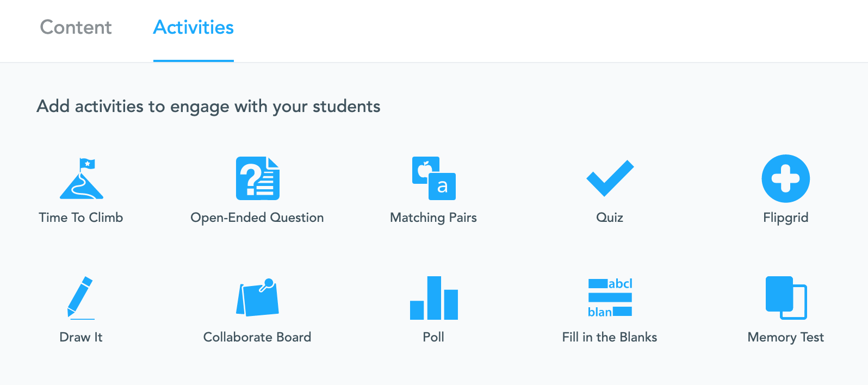Click the "Flipgrid" text label
The height and width of the screenshot is (385, 868).
(786, 218)
